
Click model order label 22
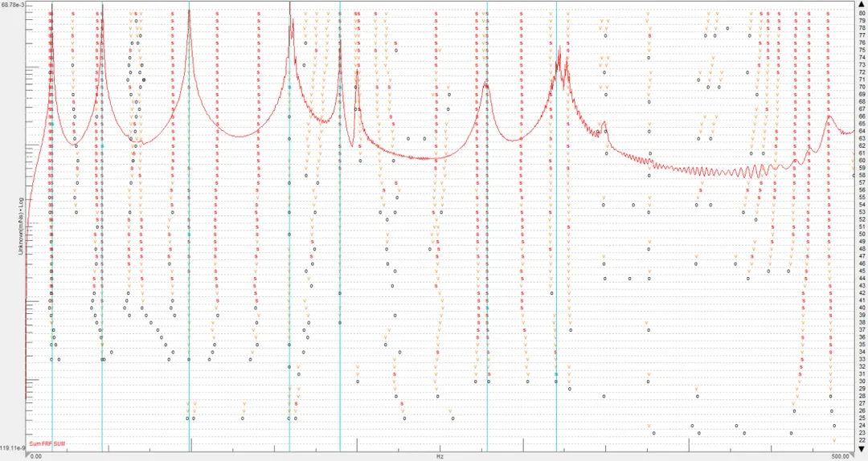click(x=862, y=440)
